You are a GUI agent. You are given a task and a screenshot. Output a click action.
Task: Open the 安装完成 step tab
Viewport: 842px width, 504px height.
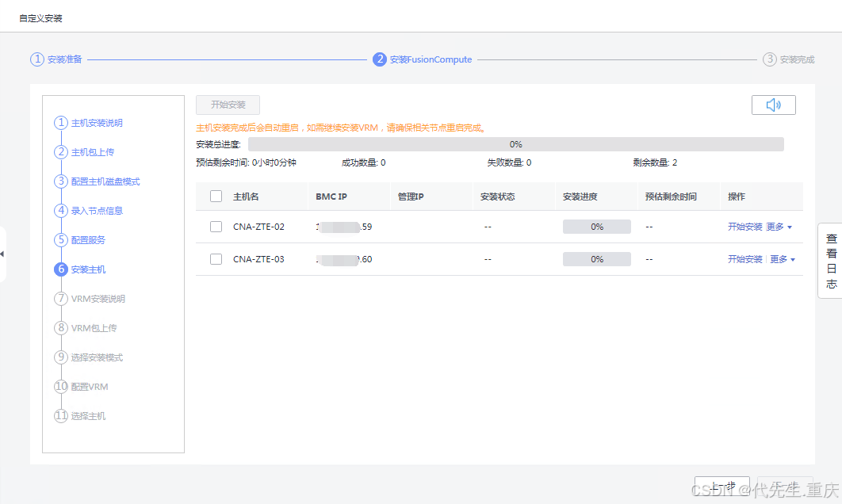790,59
